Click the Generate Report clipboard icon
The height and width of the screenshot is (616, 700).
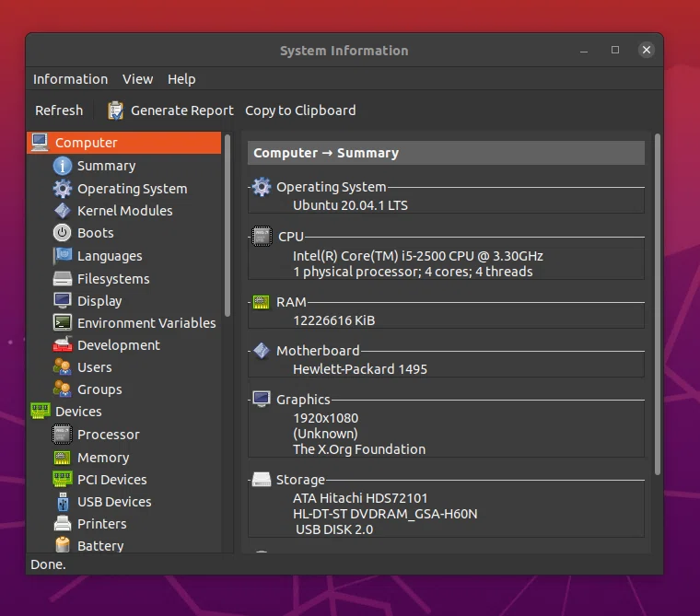tap(116, 110)
